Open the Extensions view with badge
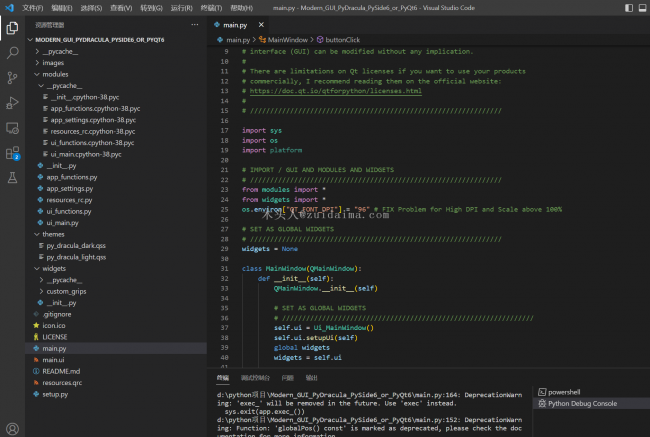This screenshot has width=650, height=437. (x=12, y=153)
